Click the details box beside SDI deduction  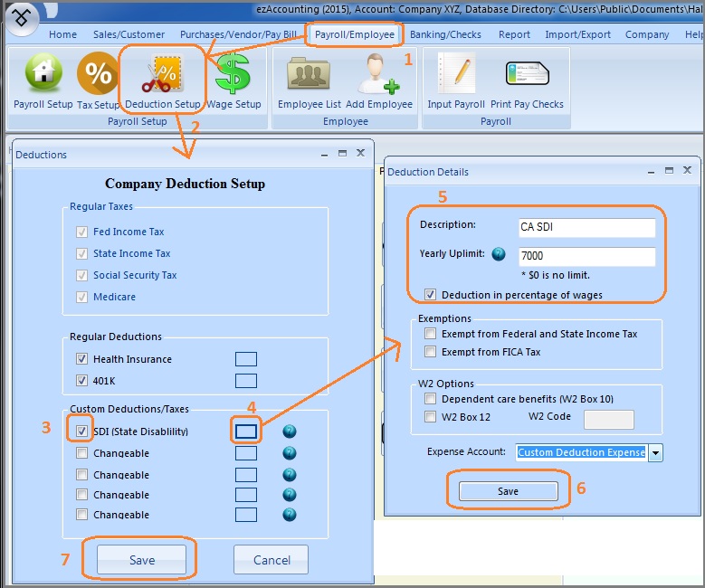coord(246,432)
